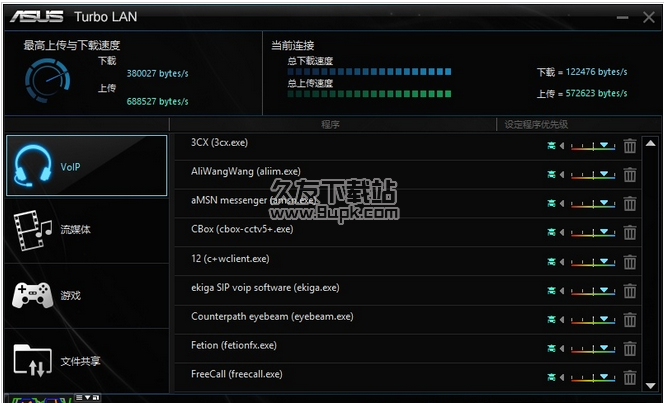Open the VoIP category
The image size is (664, 403).
click(x=87, y=166)
